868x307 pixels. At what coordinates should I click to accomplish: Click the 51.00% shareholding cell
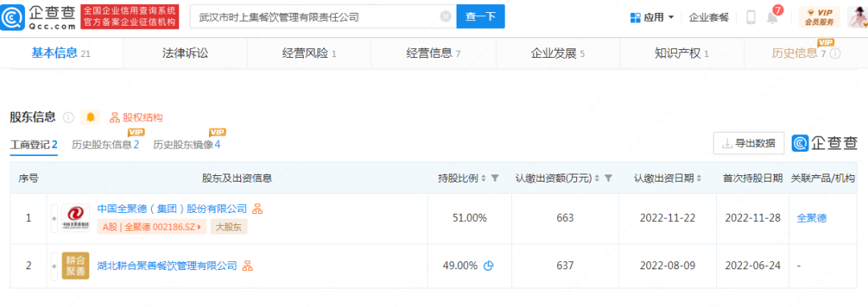coord(469,219)
